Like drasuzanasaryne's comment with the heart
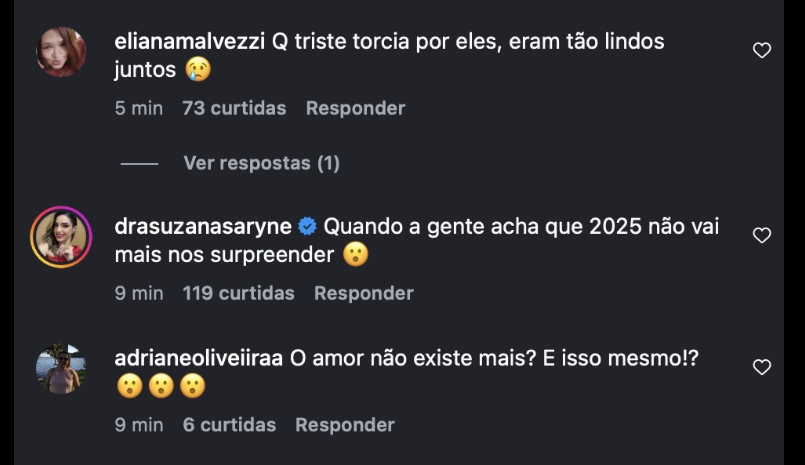This screenshot has width=805, height=465. [x=762, y=236]
